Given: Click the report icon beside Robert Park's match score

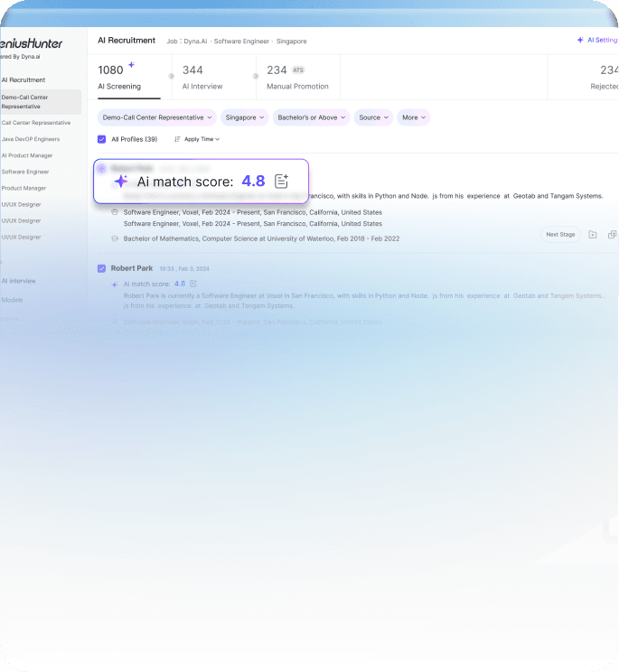Looking at the screenshot, I should (193, 284).
